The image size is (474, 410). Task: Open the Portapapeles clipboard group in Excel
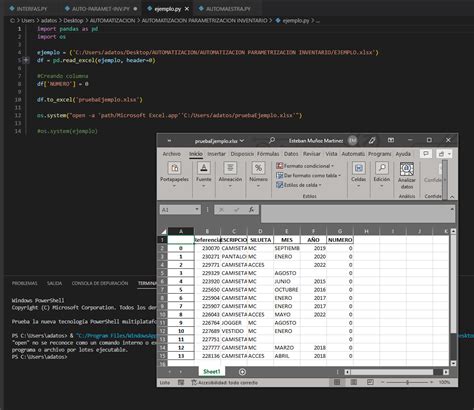pos(174,175)
